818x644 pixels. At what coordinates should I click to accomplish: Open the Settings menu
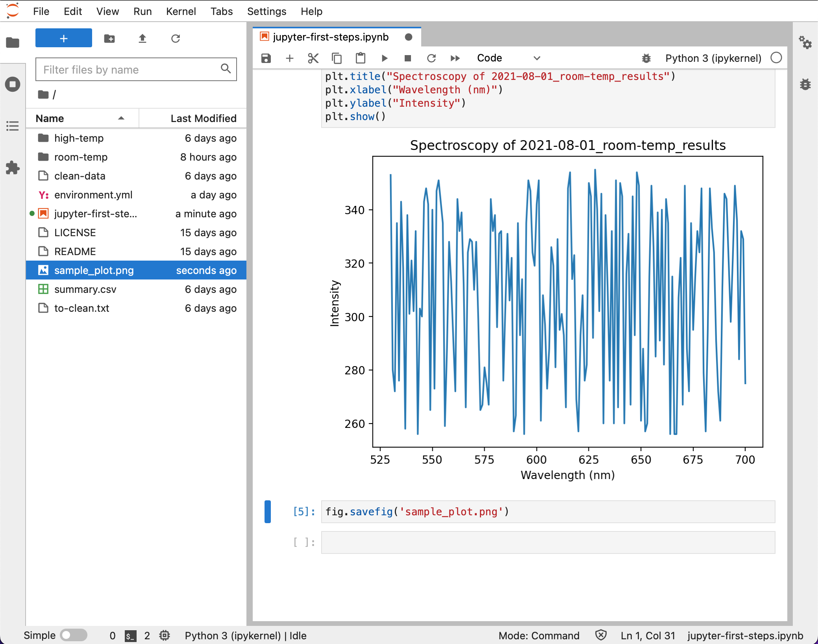pyautogui.click(x=266, y=11)
